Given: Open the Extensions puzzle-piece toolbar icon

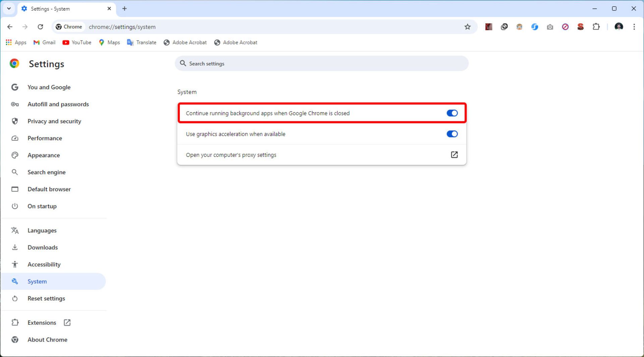Looking at the screenshot, I should (596, 27).
